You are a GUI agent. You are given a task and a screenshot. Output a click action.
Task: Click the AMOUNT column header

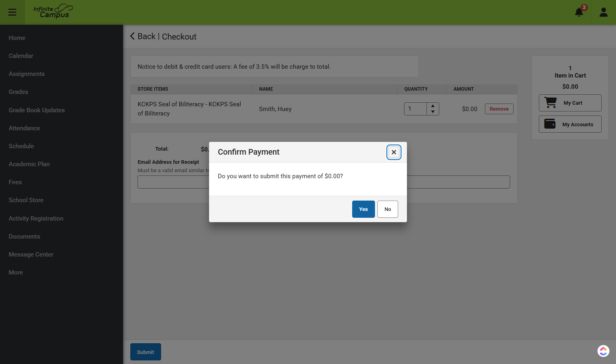[464, 89]
